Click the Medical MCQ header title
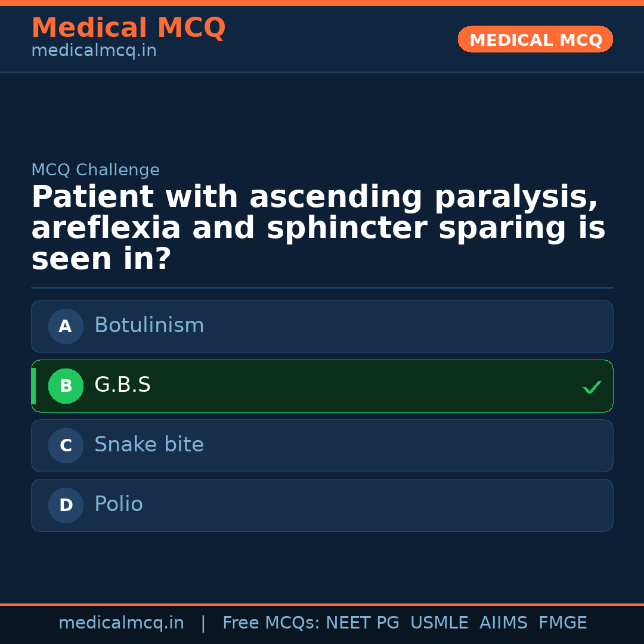Screen dimensions: 644x644 click(128, 27)
